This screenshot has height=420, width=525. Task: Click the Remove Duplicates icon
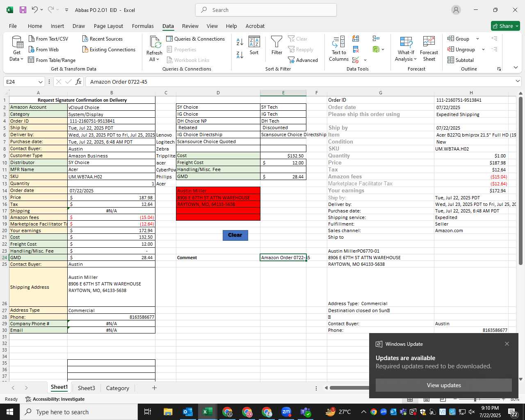click(356, 49)
